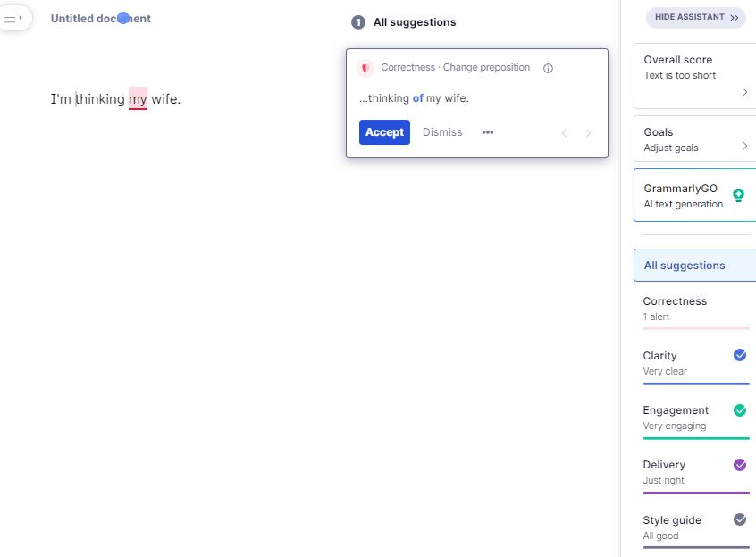
Task: Expand the Goals panel chevron
Action: 745,146
